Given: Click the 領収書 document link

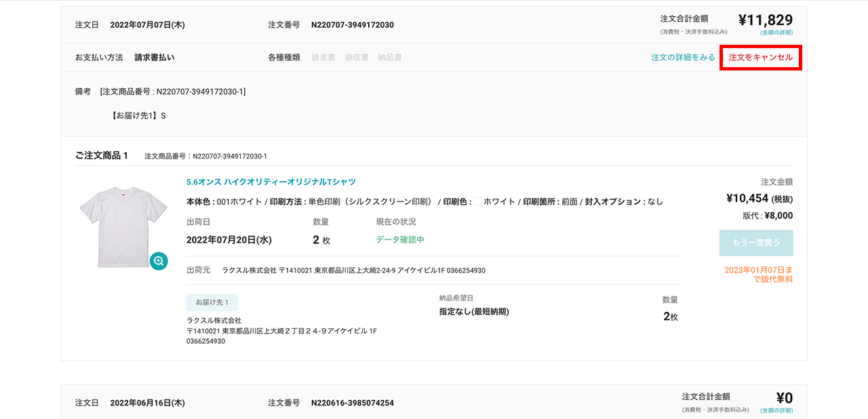Looking at the screenshot, I should pos(357,58).
